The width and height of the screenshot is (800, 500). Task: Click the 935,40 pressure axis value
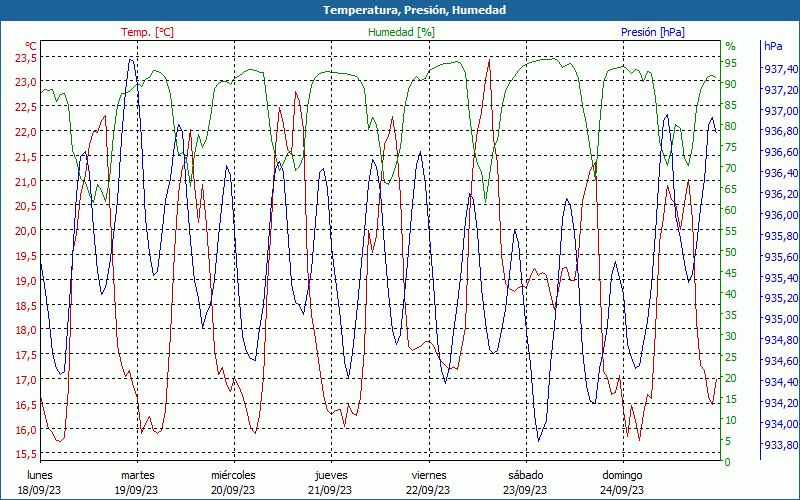point(781,278)
